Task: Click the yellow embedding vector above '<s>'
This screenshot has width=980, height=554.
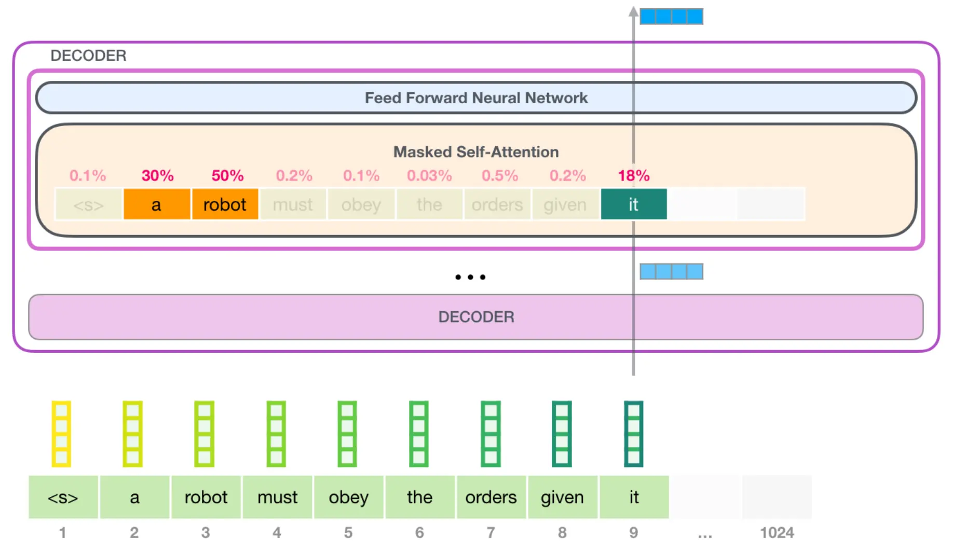Action: pos(61,434)
